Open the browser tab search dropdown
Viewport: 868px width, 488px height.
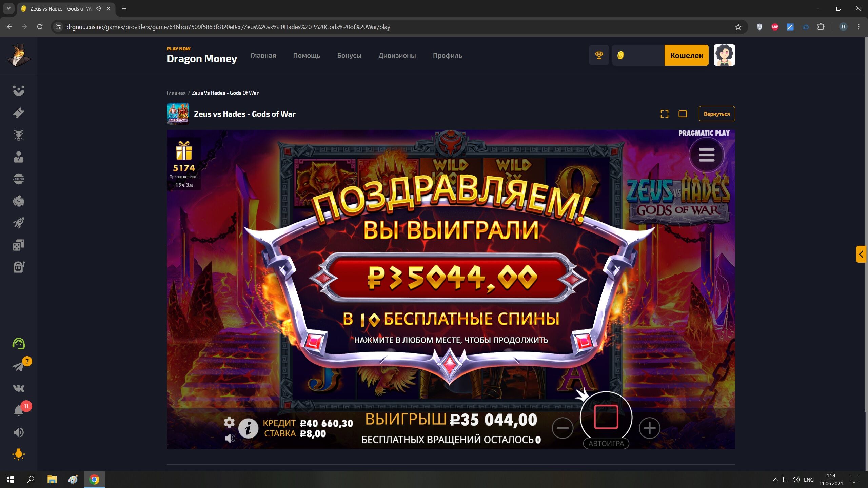(8, 8)
